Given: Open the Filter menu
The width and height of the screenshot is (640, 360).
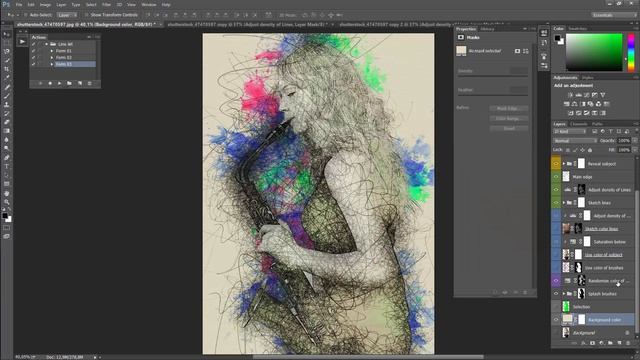Looking at the screenshot, I should pos(107,4).
